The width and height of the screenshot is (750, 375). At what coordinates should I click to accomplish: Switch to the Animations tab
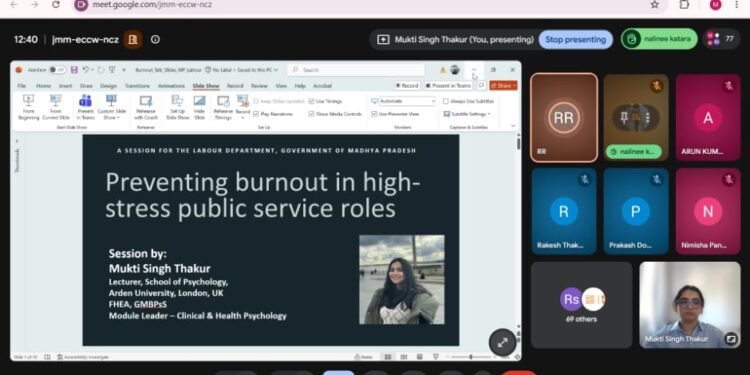click(x=171, y=86)
